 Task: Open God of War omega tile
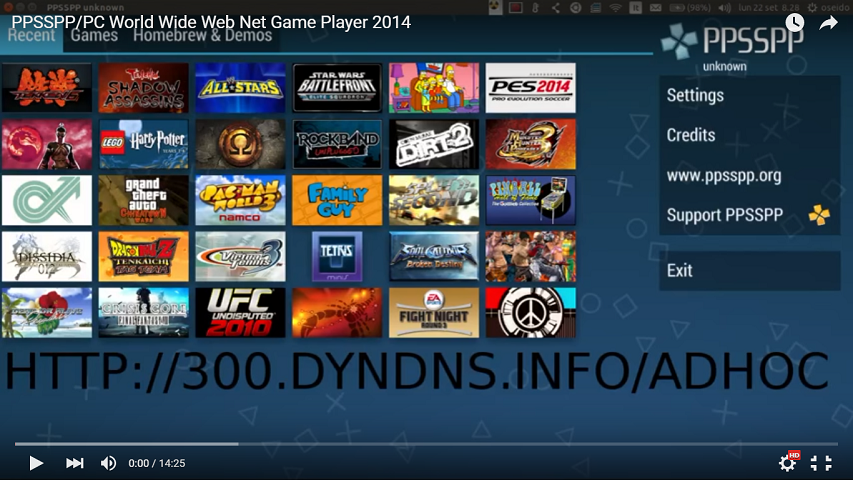pos(240,144)
